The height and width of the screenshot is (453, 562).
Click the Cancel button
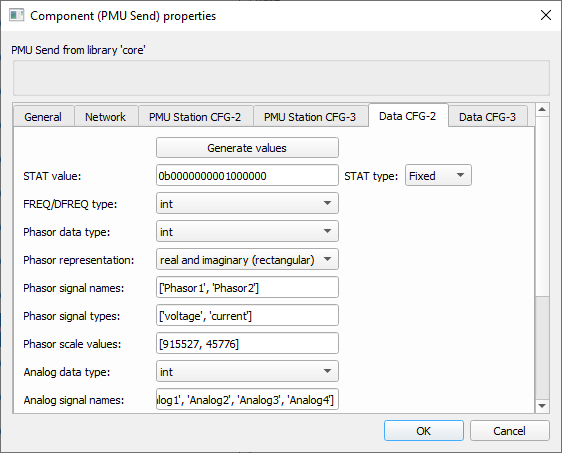coord(509,431)
